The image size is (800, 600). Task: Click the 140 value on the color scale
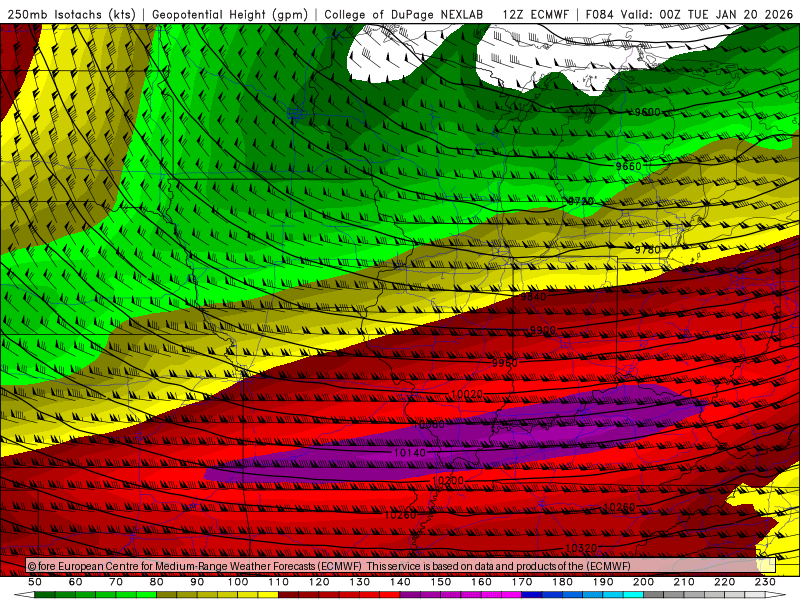pos(400,582)
